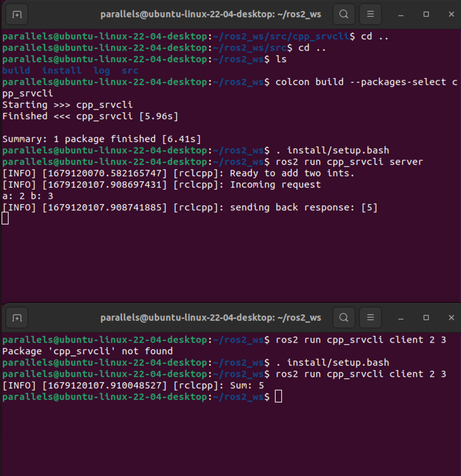
Task: Click the top terminal's title bar text
Action: click(x=211, y=14)
